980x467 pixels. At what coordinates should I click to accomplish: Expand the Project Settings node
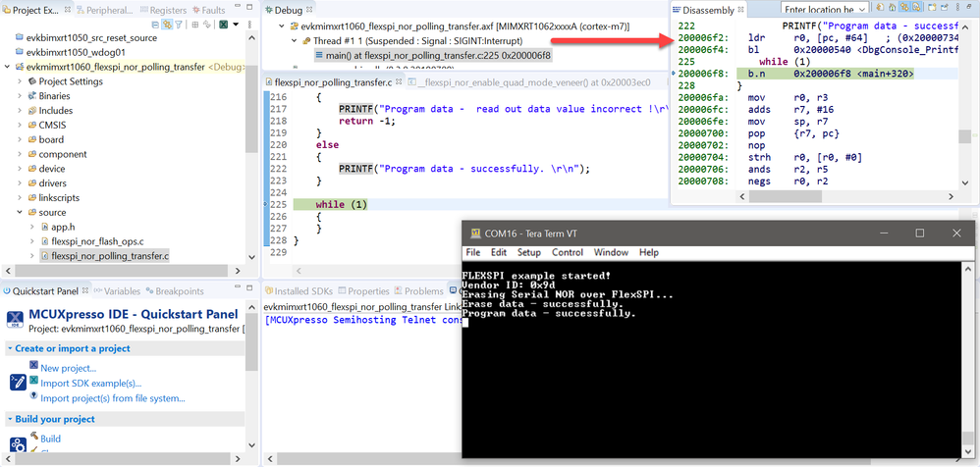pos(21,81)
